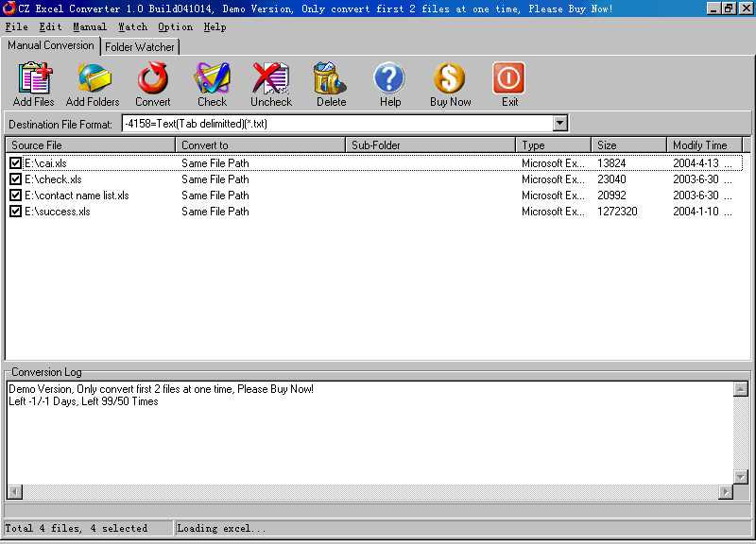Switch to the Folder Watcher tab
The width and height of the screenshot is (756, 544).
point(140,46)
